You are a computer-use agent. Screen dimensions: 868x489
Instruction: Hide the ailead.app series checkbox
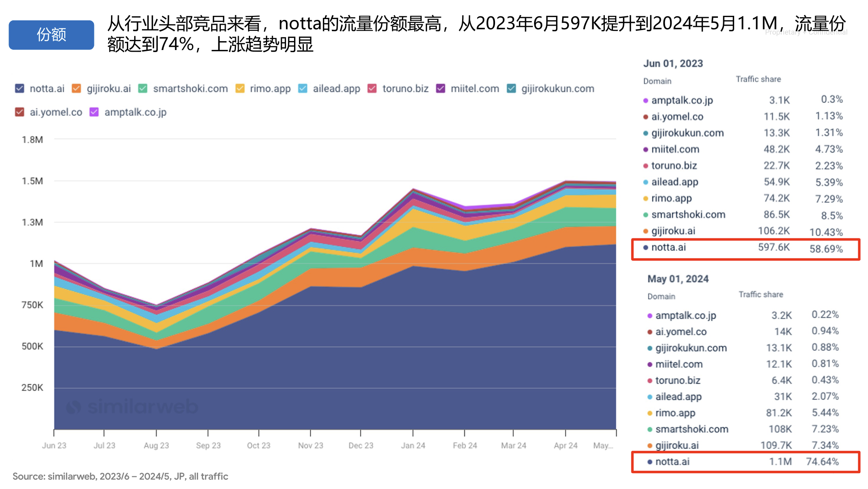(x=303, y=88)
